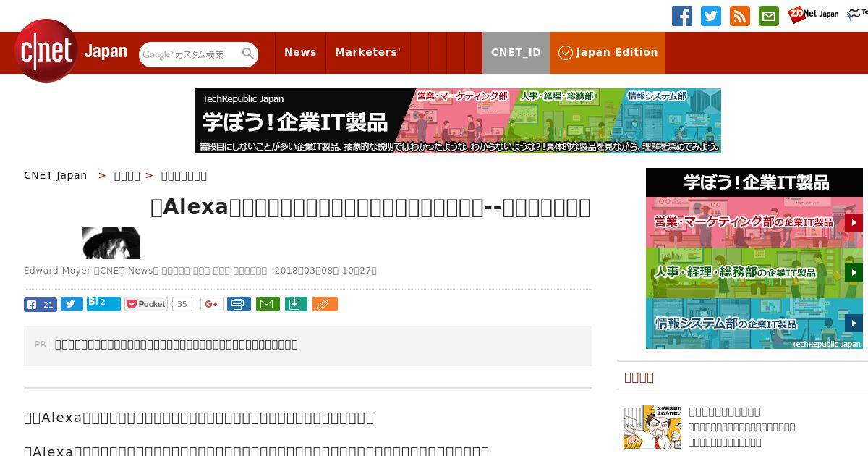The height and width of the screenshot is (456, 868).
Task: Visit the ZDNet Japan logo link
Action: pyautogui.click(x=813, y=14)
